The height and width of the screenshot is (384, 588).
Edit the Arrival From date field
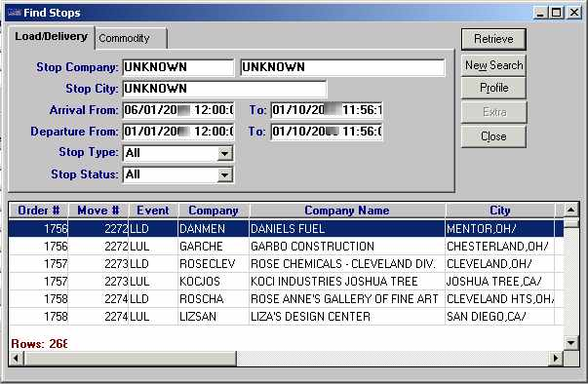coord(178,110)
